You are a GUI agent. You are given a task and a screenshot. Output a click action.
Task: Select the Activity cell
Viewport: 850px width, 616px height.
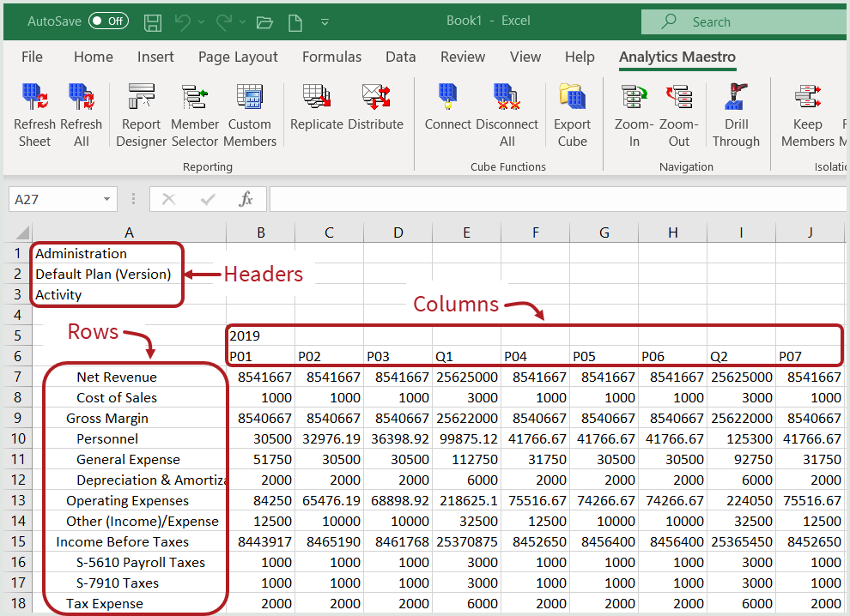tap(129, 294)
